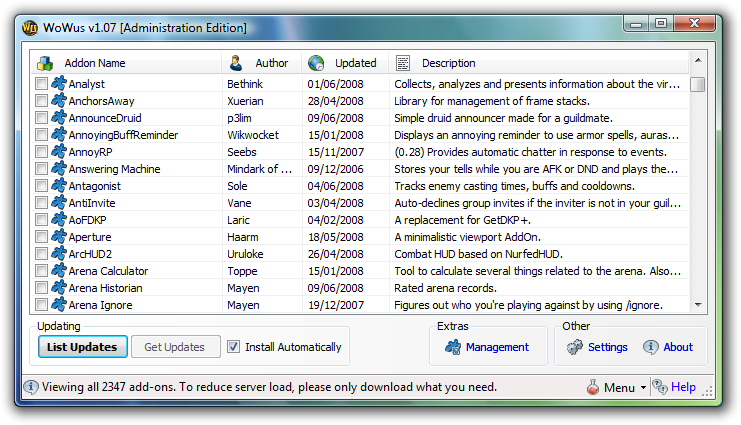Click the status bar information icon

coord(30,387)
